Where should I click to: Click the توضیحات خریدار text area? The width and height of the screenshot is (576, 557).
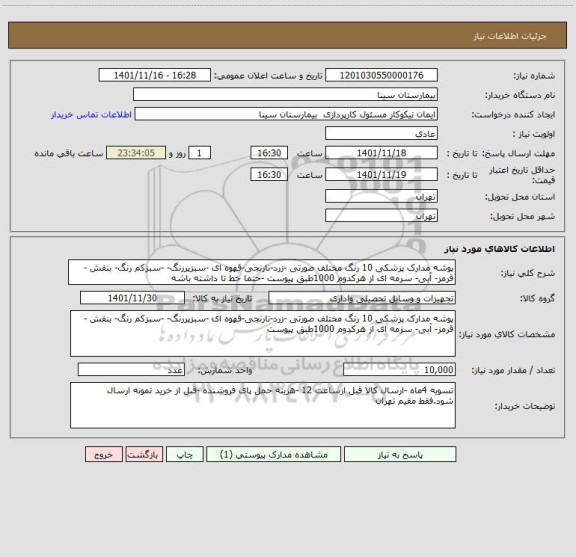(x=263, y=405)
